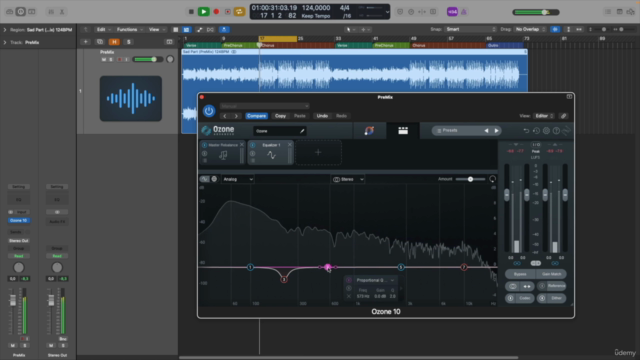
Task: Remove the Master Rebalance module with X
Action: [x=242, y=145]
